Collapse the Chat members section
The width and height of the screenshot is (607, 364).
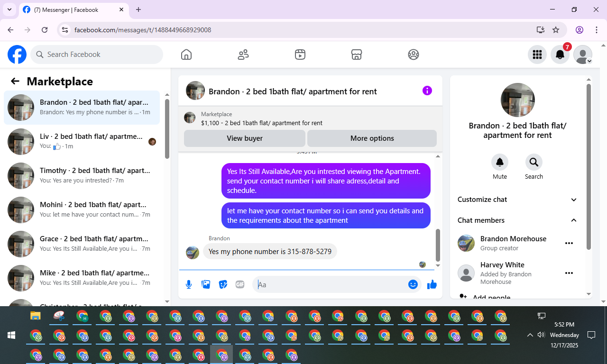tap(518, 220)
